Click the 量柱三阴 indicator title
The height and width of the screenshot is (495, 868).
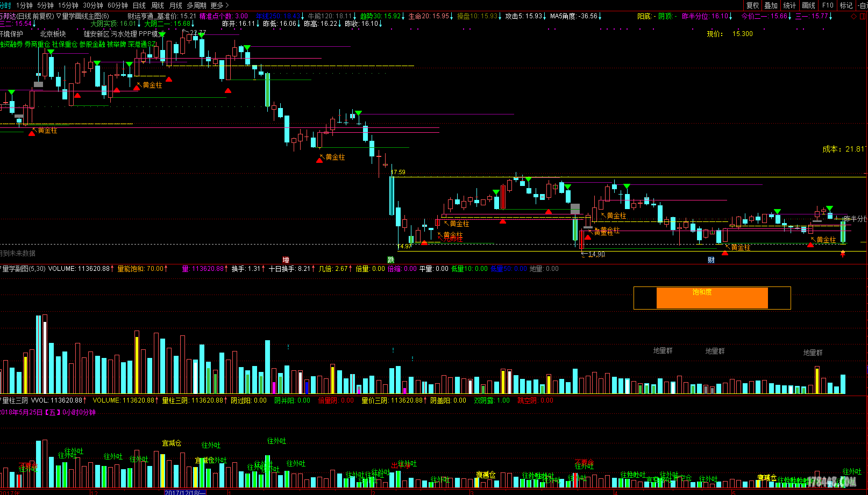(14, 400)
